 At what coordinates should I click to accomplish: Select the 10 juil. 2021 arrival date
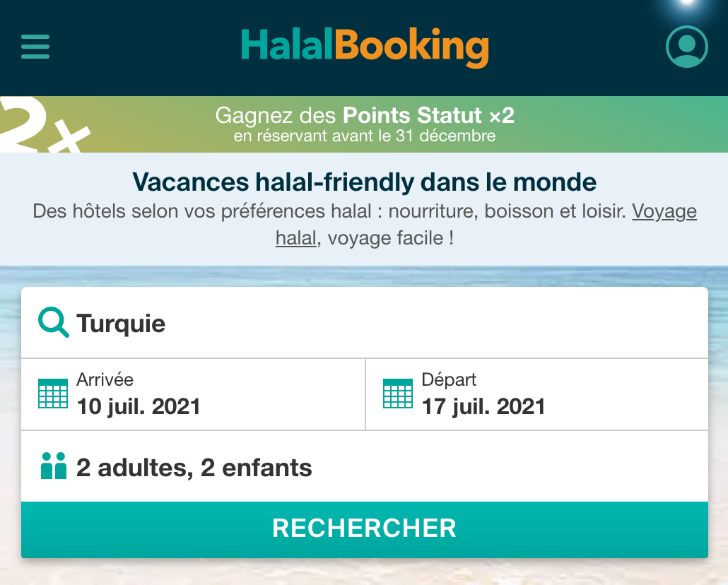click(139, 407)
